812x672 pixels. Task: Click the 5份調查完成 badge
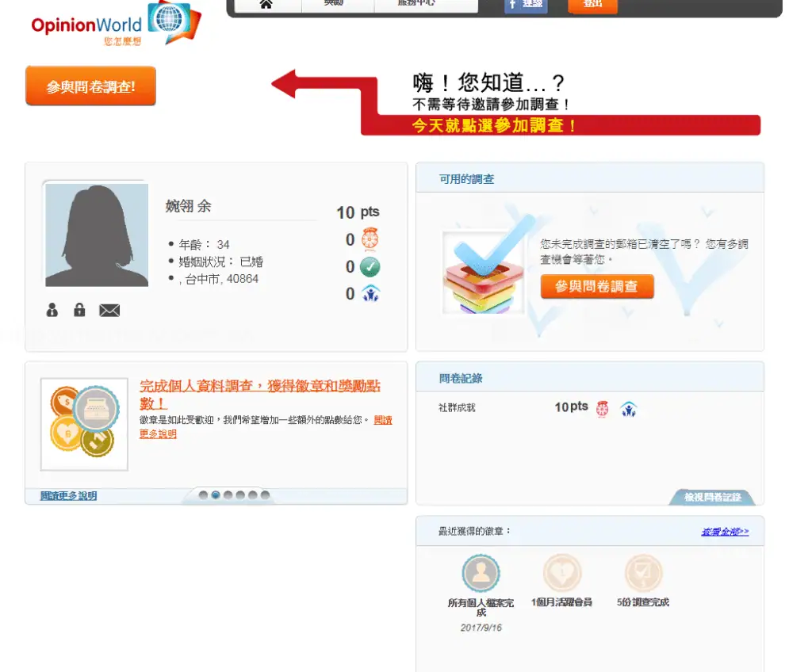(x=643, y=572)
